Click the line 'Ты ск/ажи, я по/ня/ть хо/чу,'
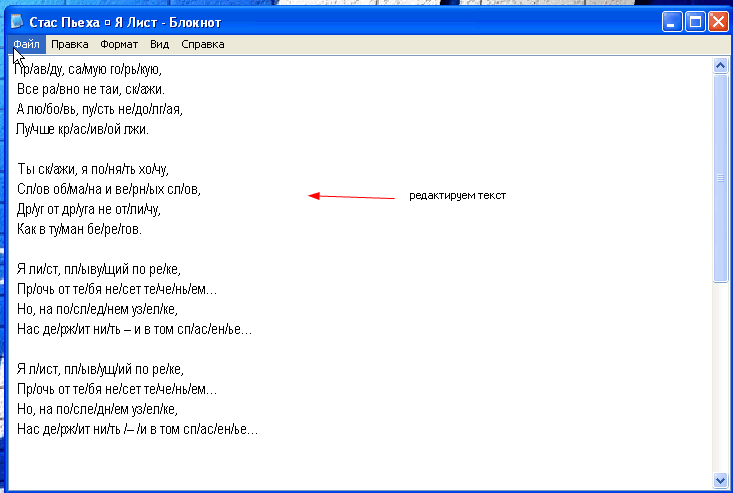Viewport: 733px width, 493px height. pyautogui.click(x=93, y=169)
